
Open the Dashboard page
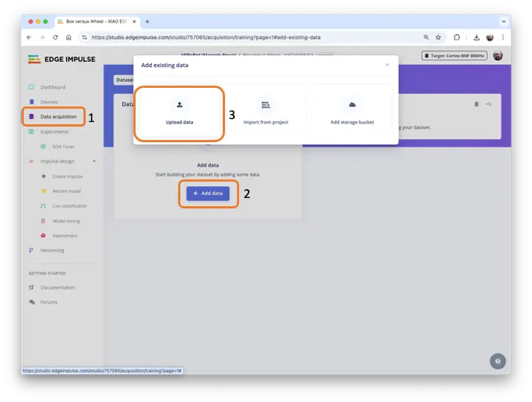(x=52, y=87)
